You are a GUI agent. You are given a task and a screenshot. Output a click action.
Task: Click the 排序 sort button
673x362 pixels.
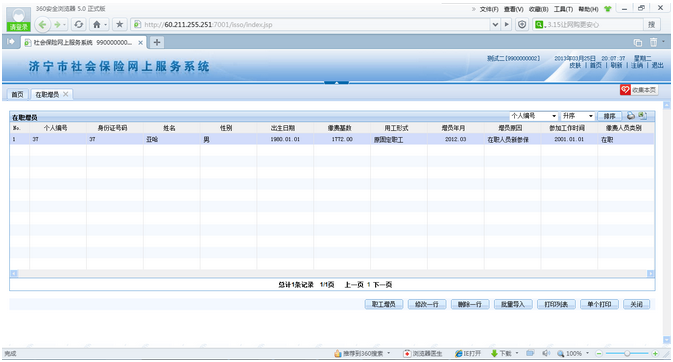coord(609,116)
